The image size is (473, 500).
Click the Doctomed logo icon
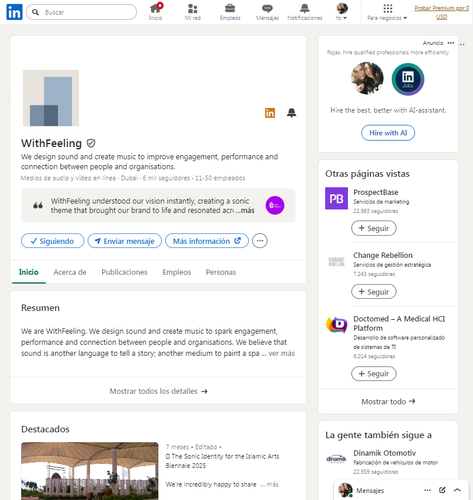(x=336, y=325)
